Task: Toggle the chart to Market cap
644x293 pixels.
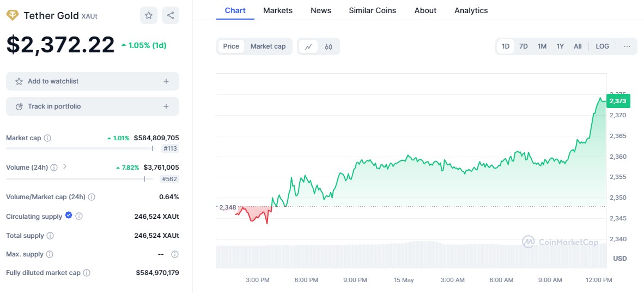Action: click(x=268, y=46)
